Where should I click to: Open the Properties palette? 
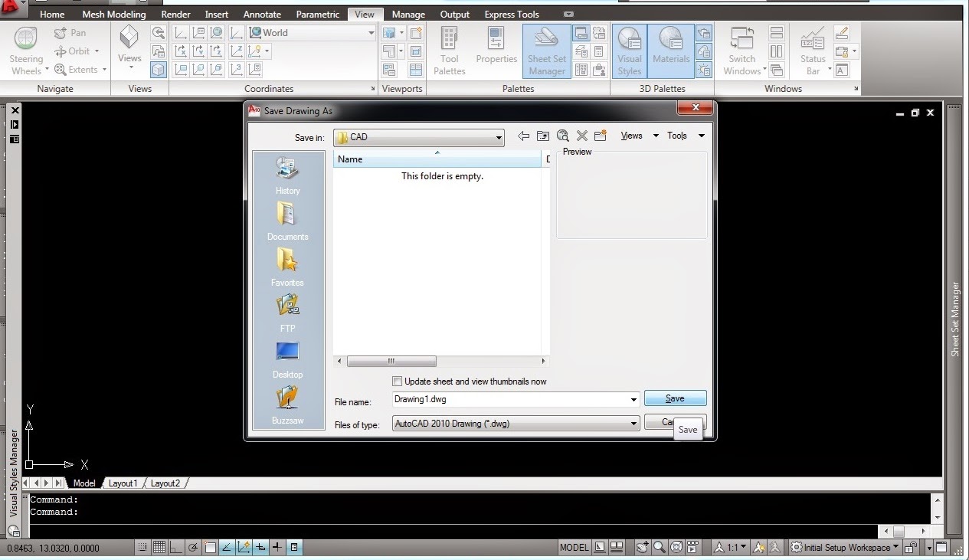(496, 51)
